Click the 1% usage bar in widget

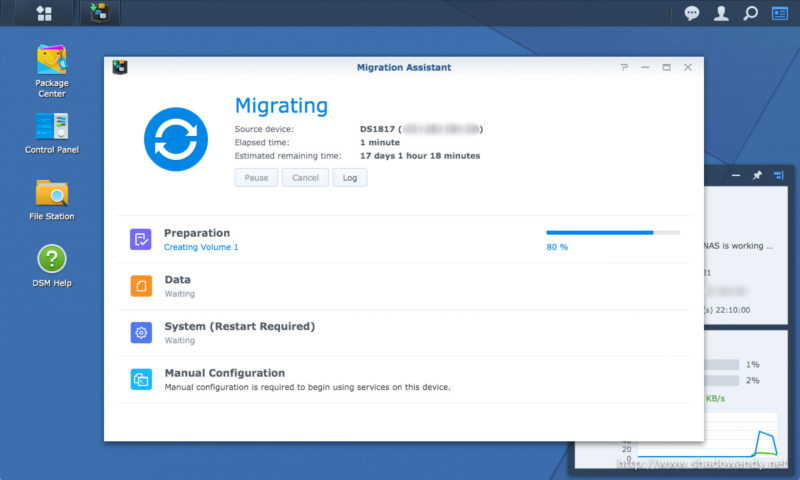pos(721,364)
